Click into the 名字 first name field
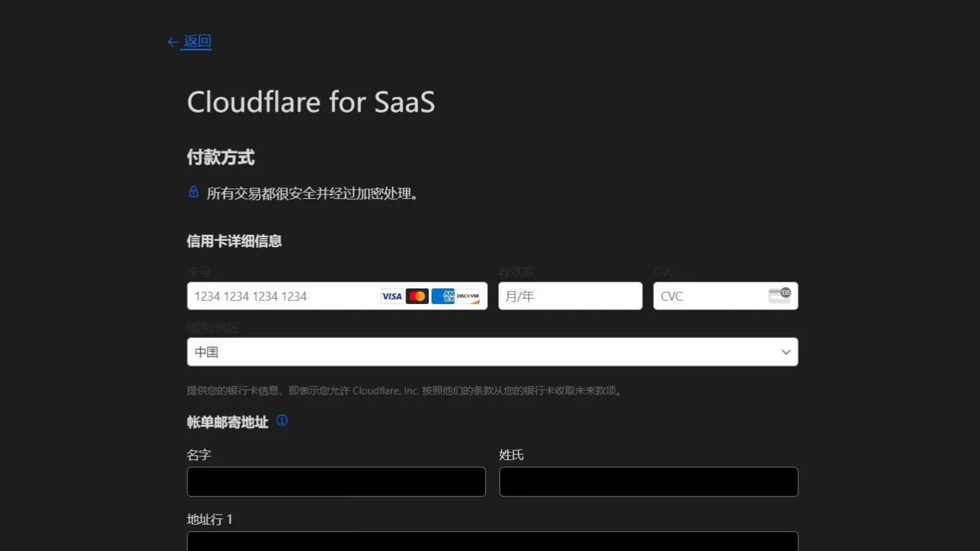 (336, 482)
